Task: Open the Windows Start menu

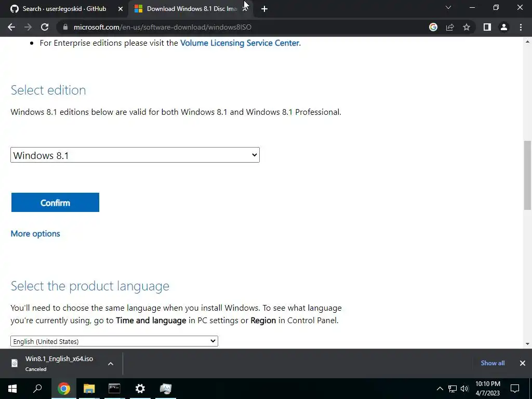Action: click(x=12, y=389)
